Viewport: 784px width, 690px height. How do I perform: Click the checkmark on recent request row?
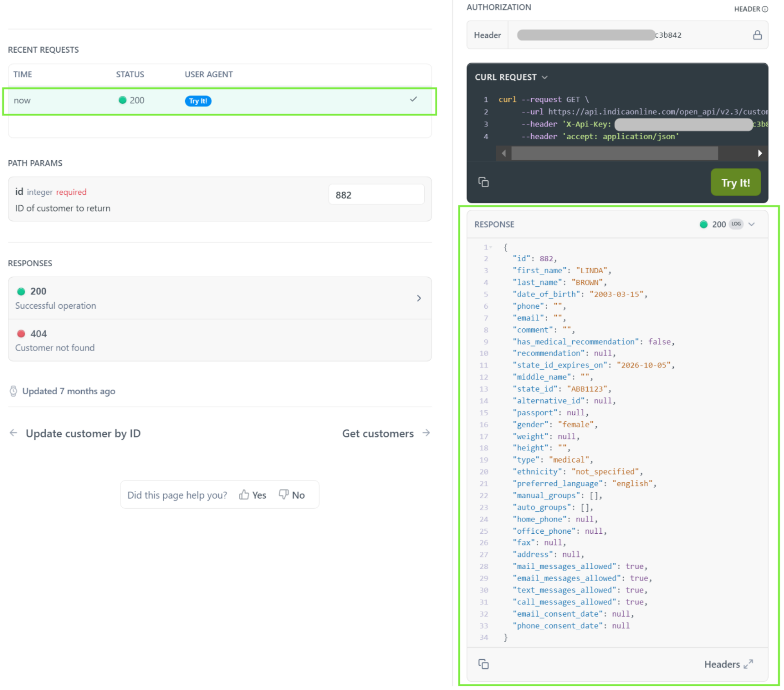coord(413,99)
